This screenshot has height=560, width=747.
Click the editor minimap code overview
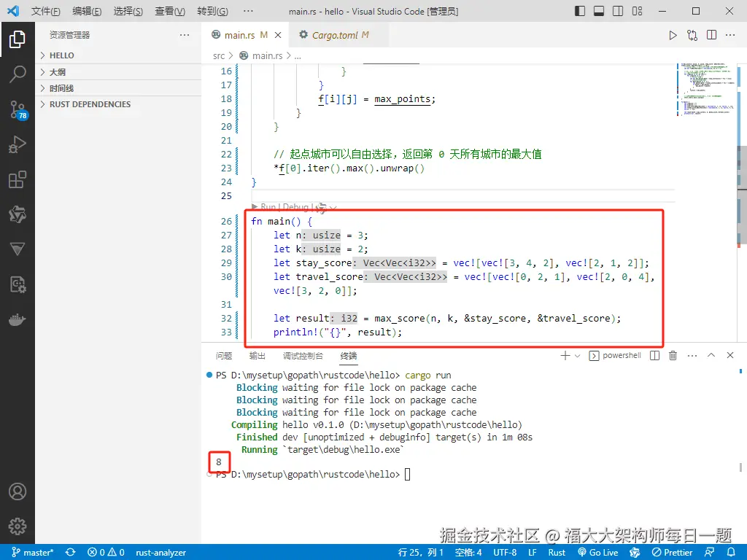point(705,90)
